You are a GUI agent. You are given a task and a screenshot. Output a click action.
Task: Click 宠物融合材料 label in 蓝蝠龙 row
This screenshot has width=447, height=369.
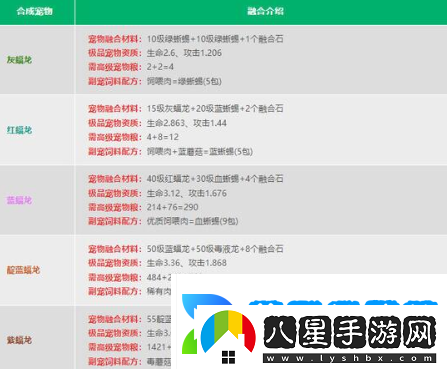[x=115, y=179]
